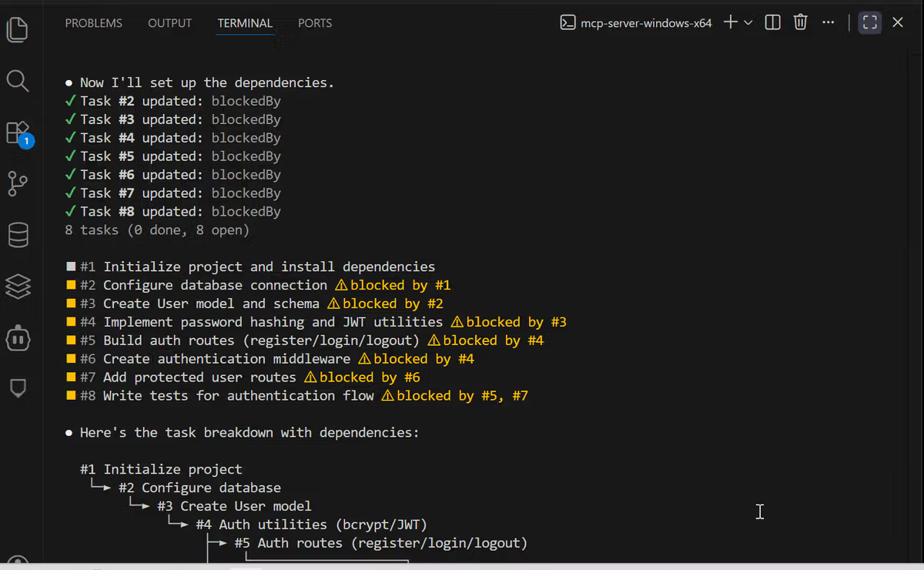Open the database icon in activity bar
This screenshot has height=570, width=924.
(x=18, y=235)
